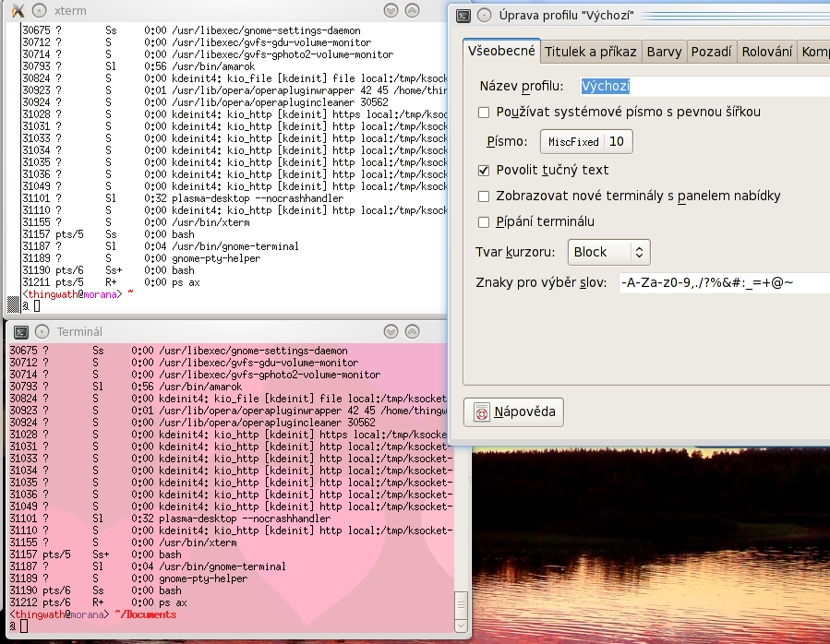
Task: Uncheck 'Povolit tučný text' checkbox
Action: [483, 171]
